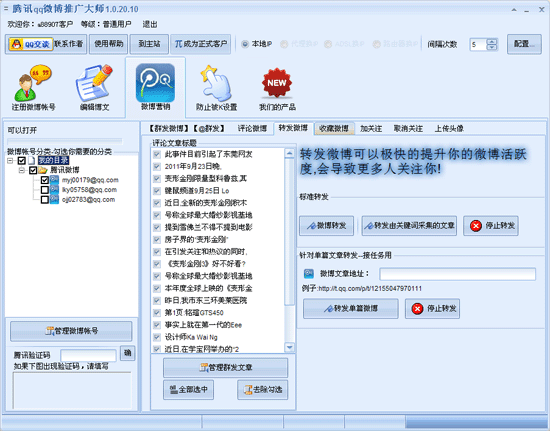
Task: Click the 管理微博帐号 button
Action: [x=71, y=331]
